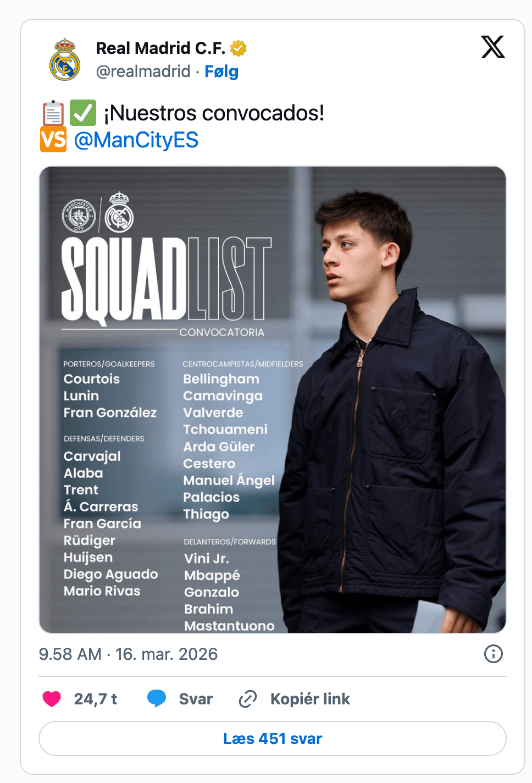Open the @realmadrid handle link
This screenshot has width=532, height=783.
[x=143, y=71]
